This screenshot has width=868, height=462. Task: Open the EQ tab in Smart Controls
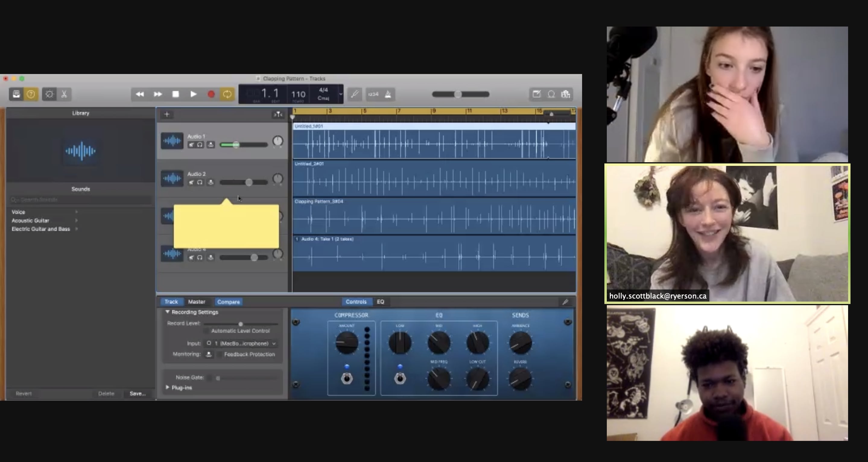click(381, 302)
